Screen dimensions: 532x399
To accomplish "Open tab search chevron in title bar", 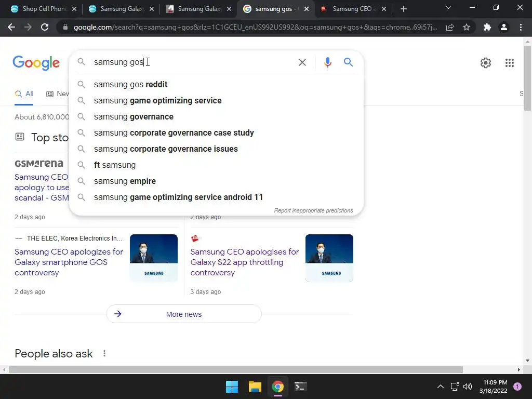I will (x=448, y=7).
